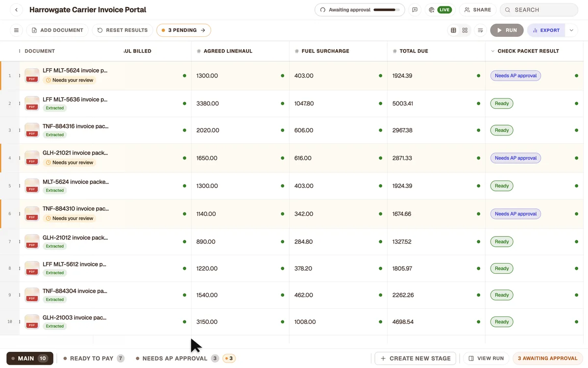The width and height of the screenshot is (588, 368).
Task: Open the add comment icon
Action: [x=415, y=10]
